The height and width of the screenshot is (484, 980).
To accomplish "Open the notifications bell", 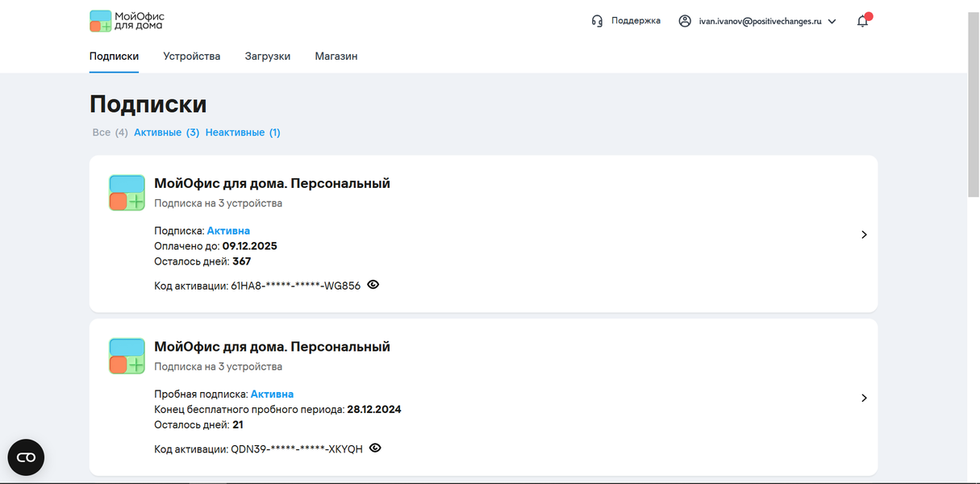I will point(862,22).
